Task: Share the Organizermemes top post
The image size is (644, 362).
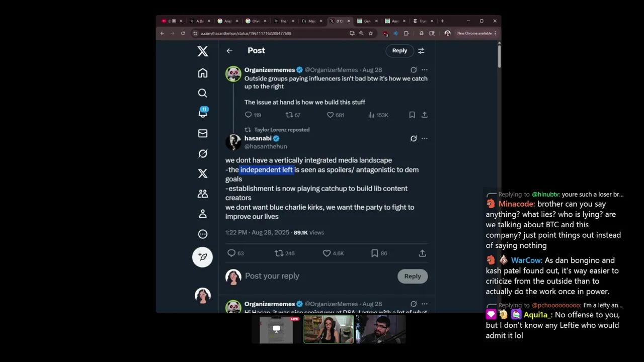Action: [425, 115]
